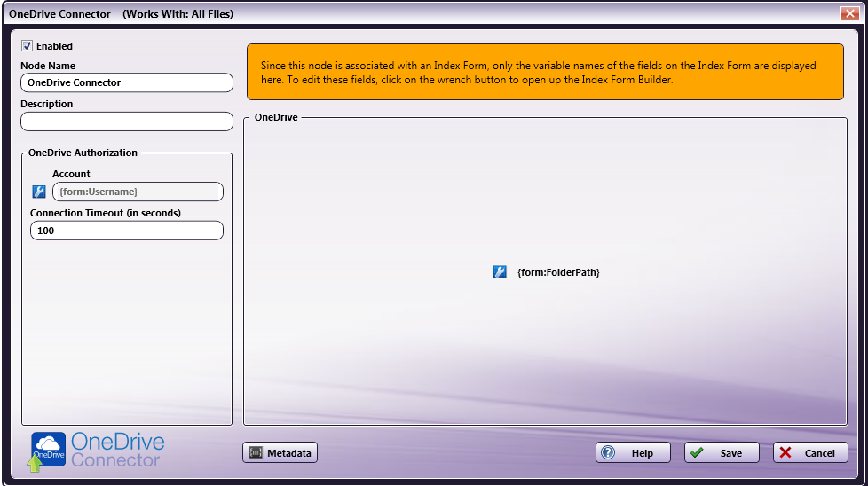Click the 'Description' label
Image resolution: width=868 pixels, height=486 pixels.
click(x=46, y=104)
